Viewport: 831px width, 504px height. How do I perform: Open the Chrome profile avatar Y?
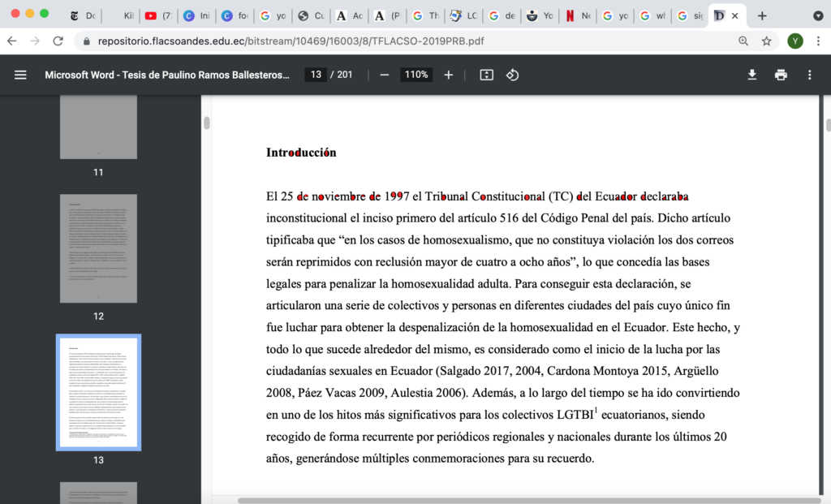(795, 41)
